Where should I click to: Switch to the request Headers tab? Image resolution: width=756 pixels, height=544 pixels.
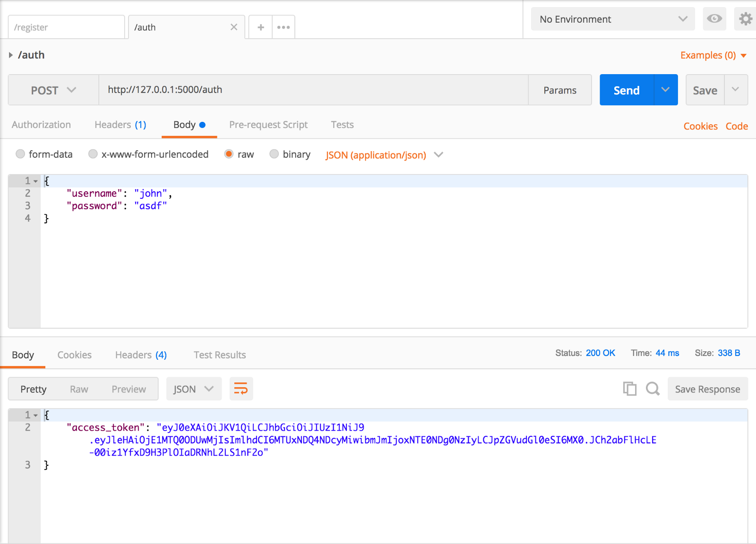click(x=120, y=125)
